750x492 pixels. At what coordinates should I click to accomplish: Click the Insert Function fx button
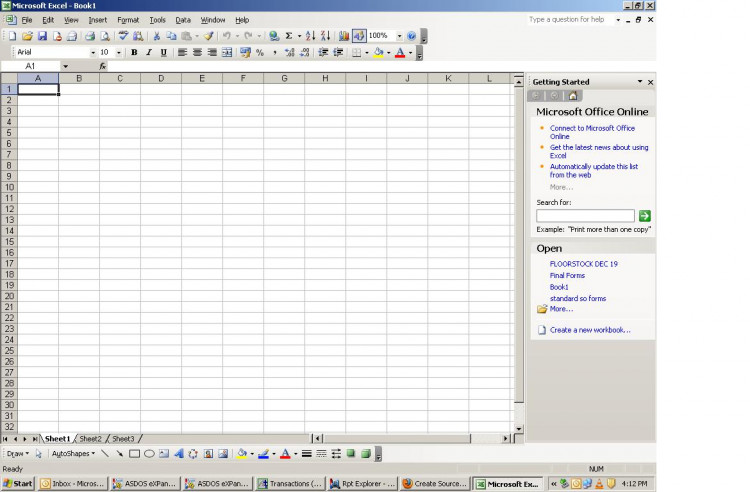coord(102,66)
